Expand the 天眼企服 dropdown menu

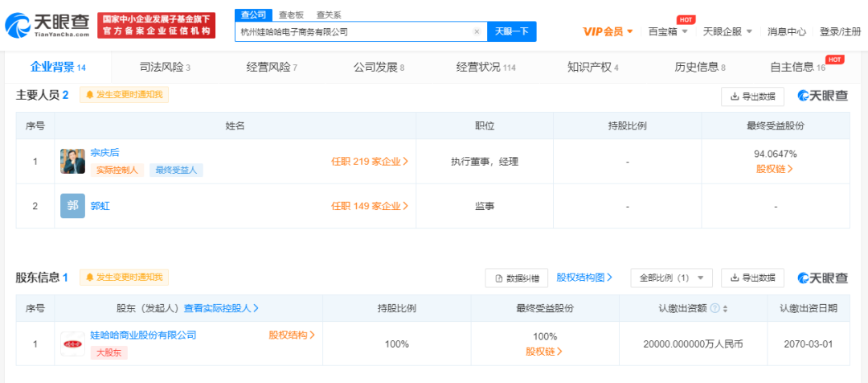727,31
